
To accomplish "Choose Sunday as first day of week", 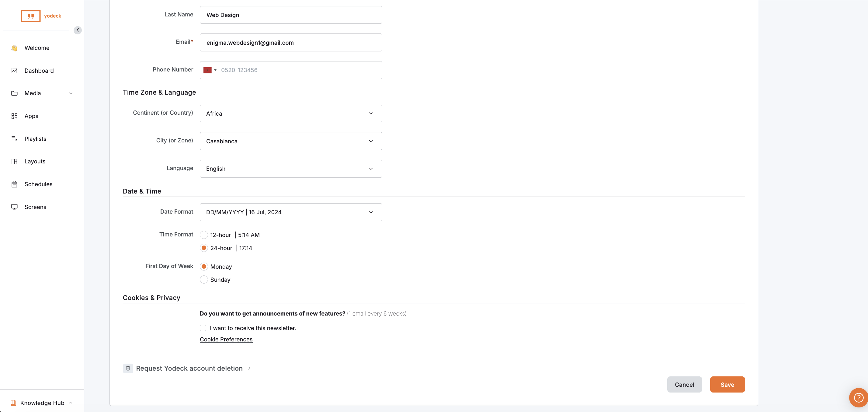I will coord(204,280).
